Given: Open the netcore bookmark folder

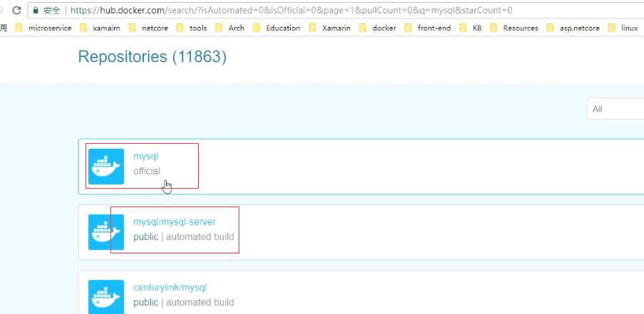Looking at the screenshot, I should 148,28.
